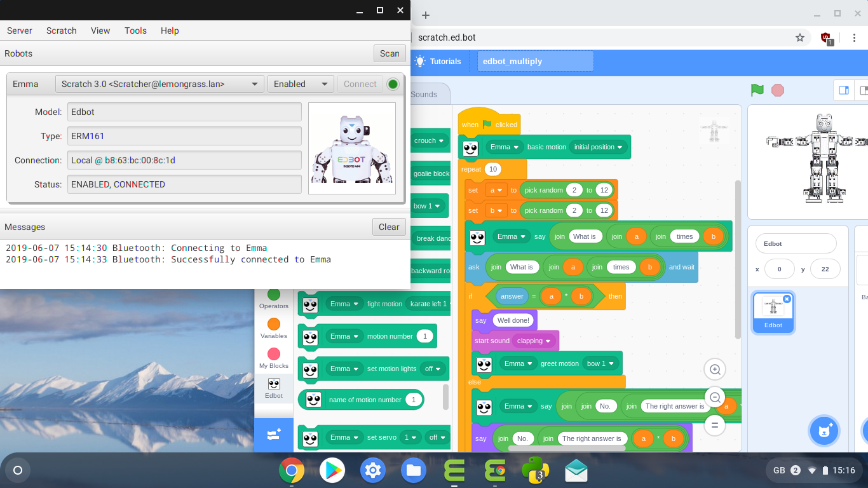Open Chrome three-dot menu
Screen dimensions: 868x488
[x=853, y=37]
